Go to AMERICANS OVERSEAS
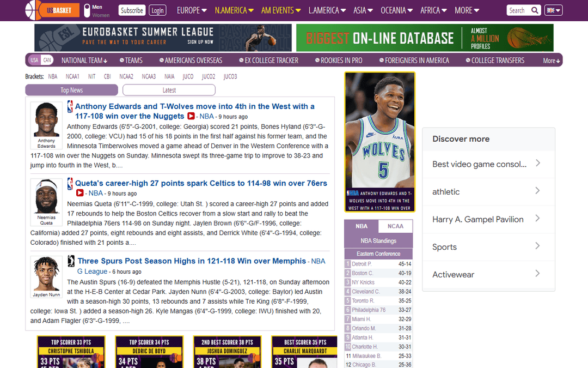The image size is (588, 368). [x=191, y=61]
